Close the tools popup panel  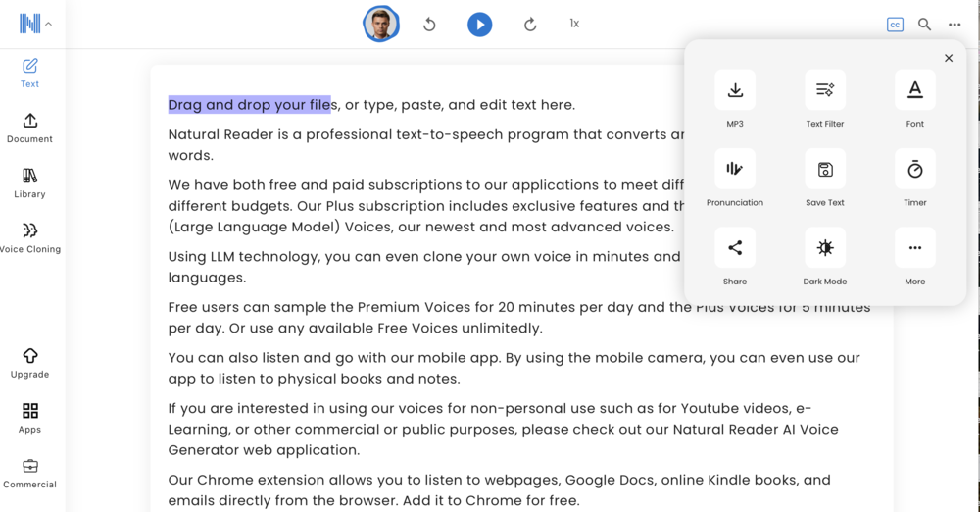tap(949, 58)
